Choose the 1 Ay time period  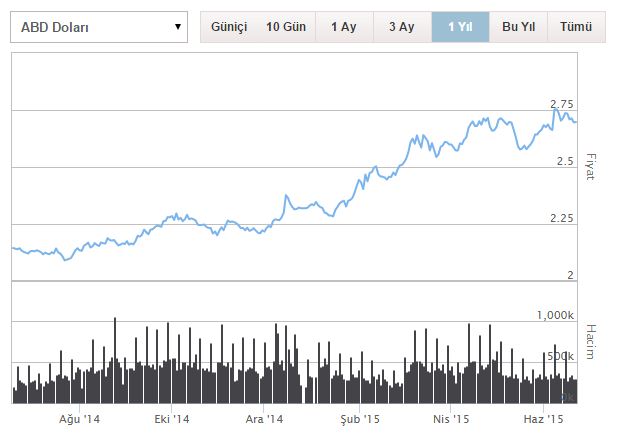pyautogui.click(x=344, y=27)
